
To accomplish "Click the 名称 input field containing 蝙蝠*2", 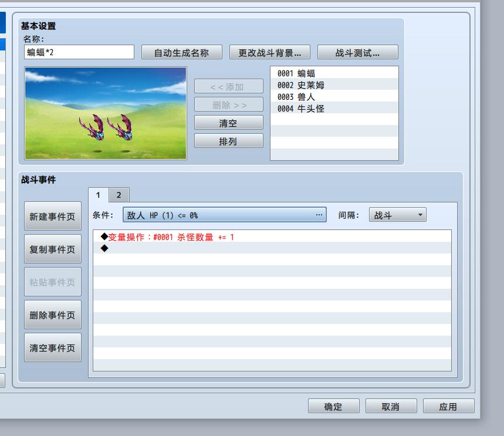I will 79,52.
